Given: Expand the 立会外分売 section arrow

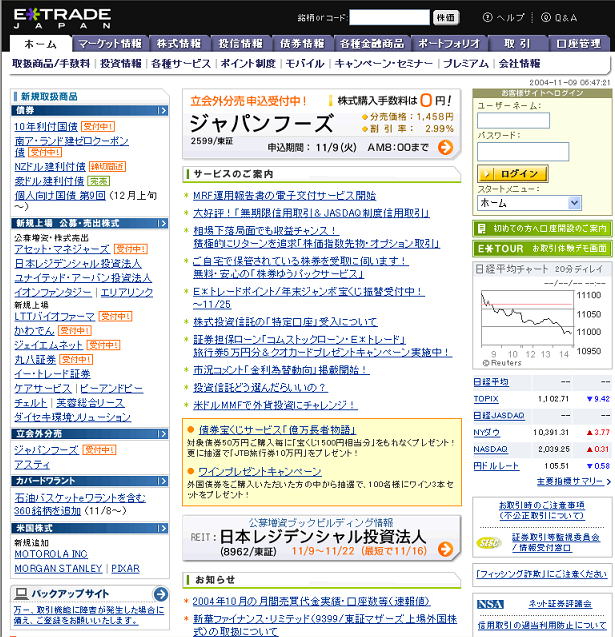Looking at the screenshot, I should [x=162, y=434].
